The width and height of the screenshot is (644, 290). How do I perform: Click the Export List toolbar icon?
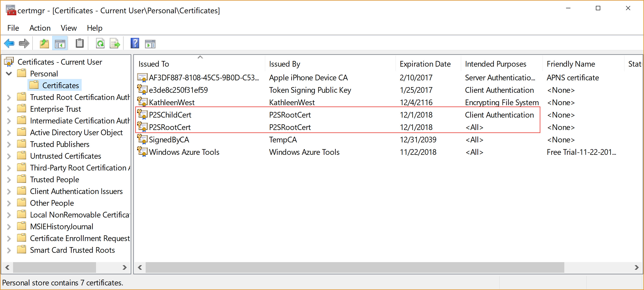[115, 44]
